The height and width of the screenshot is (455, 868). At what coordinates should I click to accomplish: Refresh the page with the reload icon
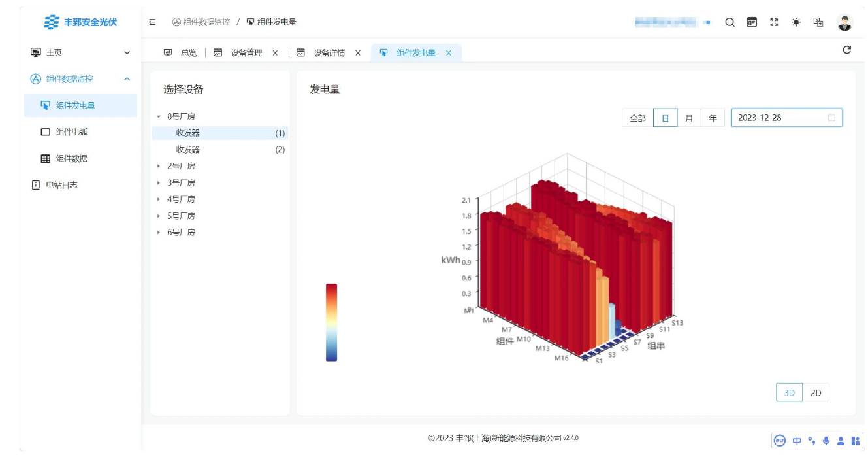click(847, 50)
